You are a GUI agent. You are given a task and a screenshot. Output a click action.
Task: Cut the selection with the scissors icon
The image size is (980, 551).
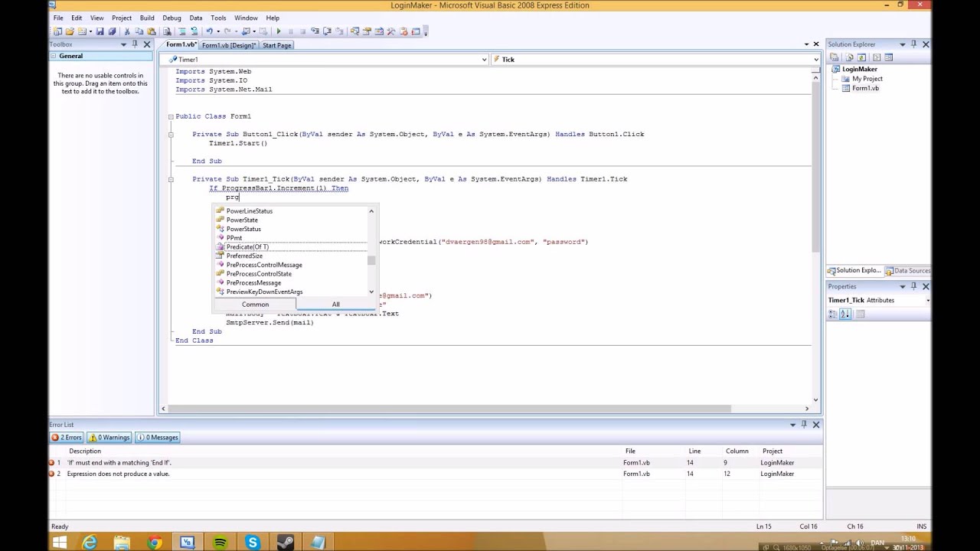pos(127,31)
